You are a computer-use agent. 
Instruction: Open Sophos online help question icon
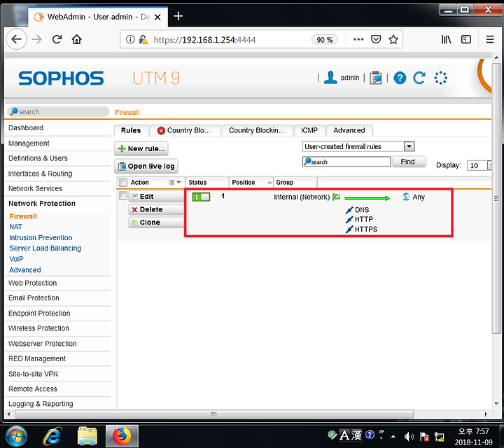pos(400,78)
